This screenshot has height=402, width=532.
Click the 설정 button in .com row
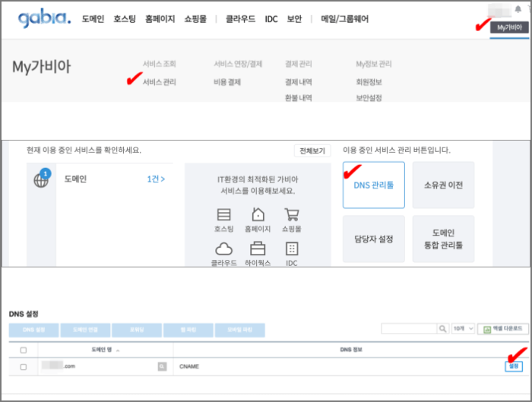point(513,366)
